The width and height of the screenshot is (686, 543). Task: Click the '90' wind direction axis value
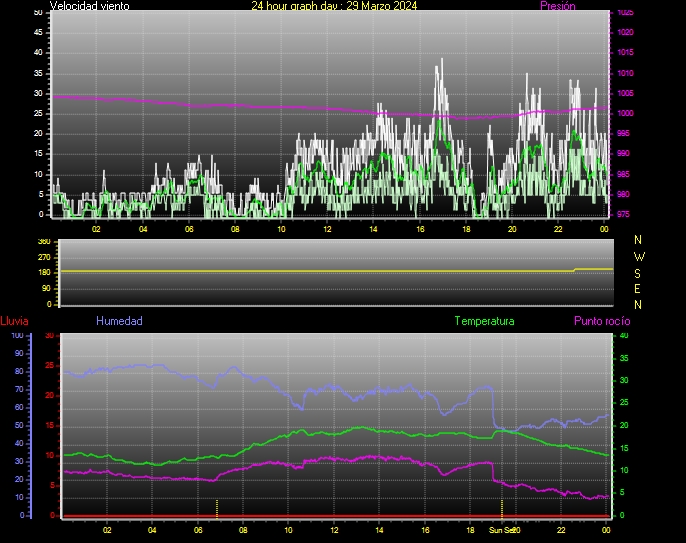(46, 289)
